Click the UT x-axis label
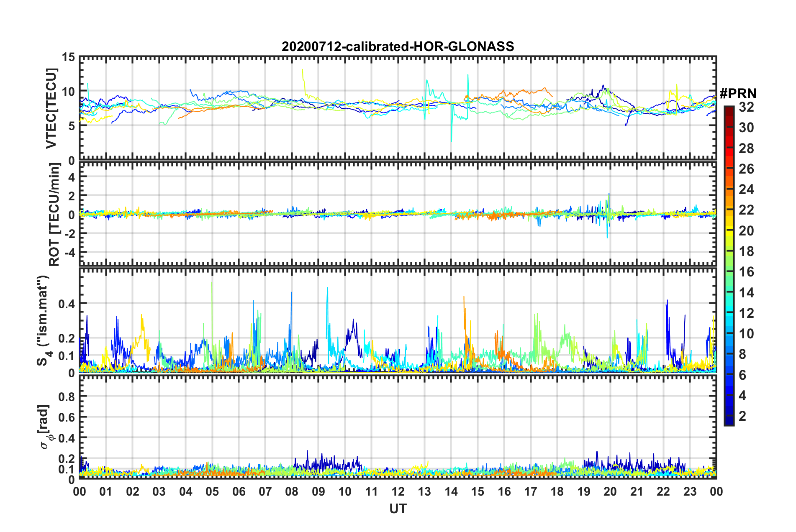Screen dimensions: 796x532 (398, 508)
